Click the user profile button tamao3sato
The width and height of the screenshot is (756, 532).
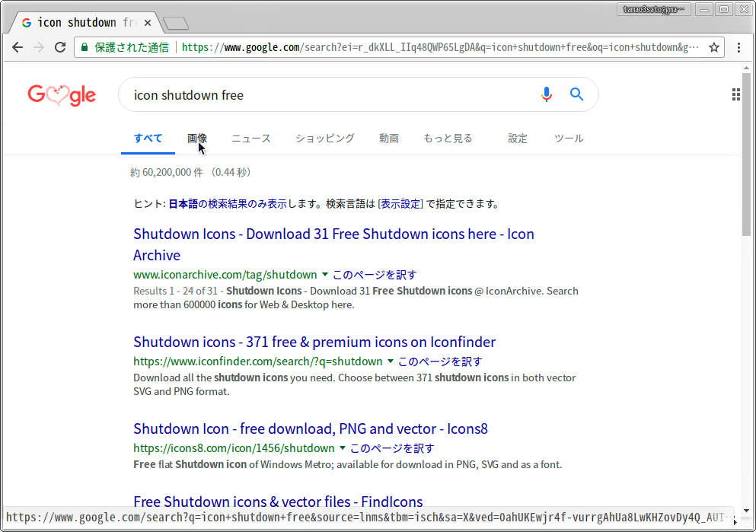point(653,9)
